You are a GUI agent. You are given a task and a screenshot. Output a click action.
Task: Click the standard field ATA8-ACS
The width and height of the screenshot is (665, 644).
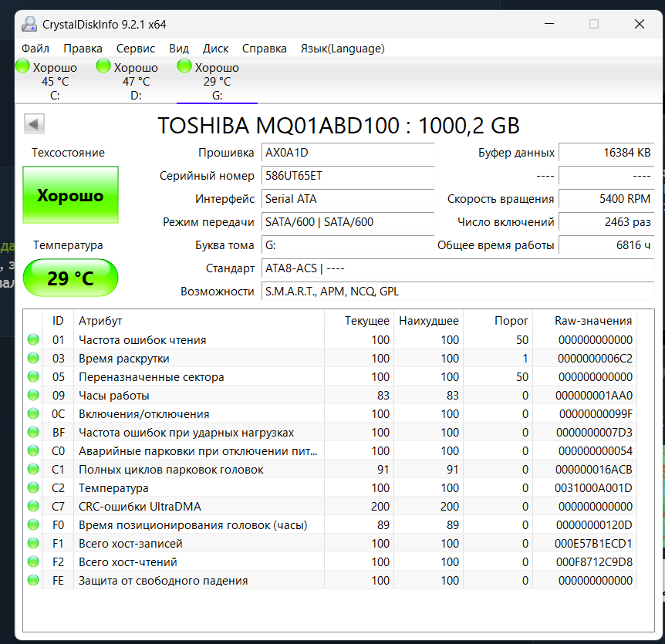click(x=458, y=268)
